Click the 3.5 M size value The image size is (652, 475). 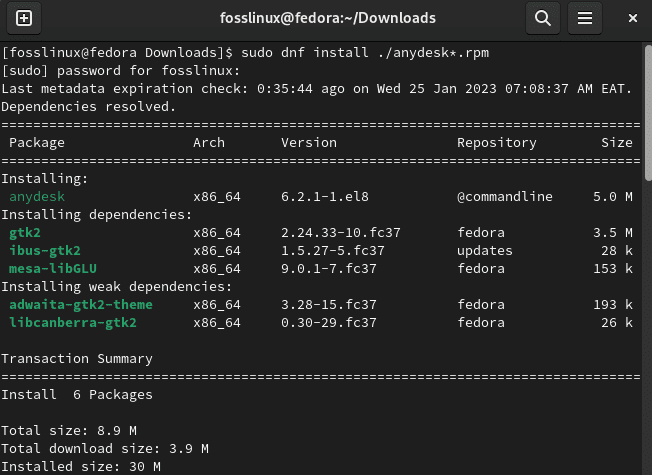click(613, 233)
